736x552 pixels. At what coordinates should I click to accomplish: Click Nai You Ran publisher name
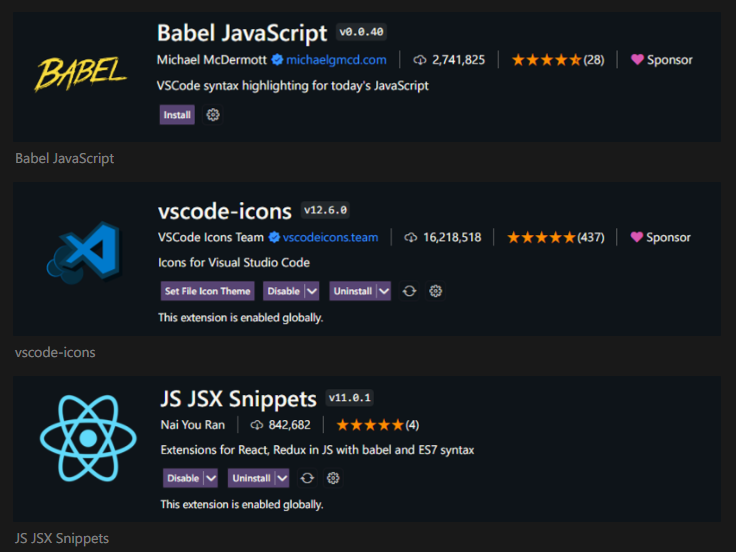tap(193, 425)
